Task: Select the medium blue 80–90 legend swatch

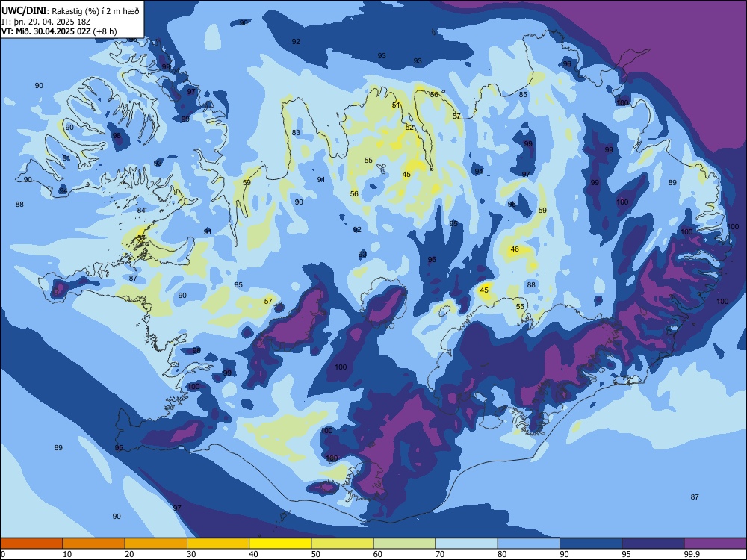Action: click(x=529, y=544)
